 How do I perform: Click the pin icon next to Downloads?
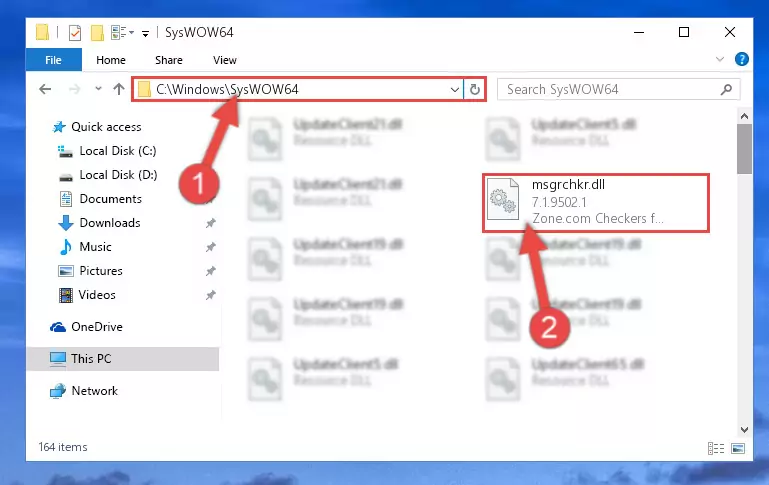210,223
